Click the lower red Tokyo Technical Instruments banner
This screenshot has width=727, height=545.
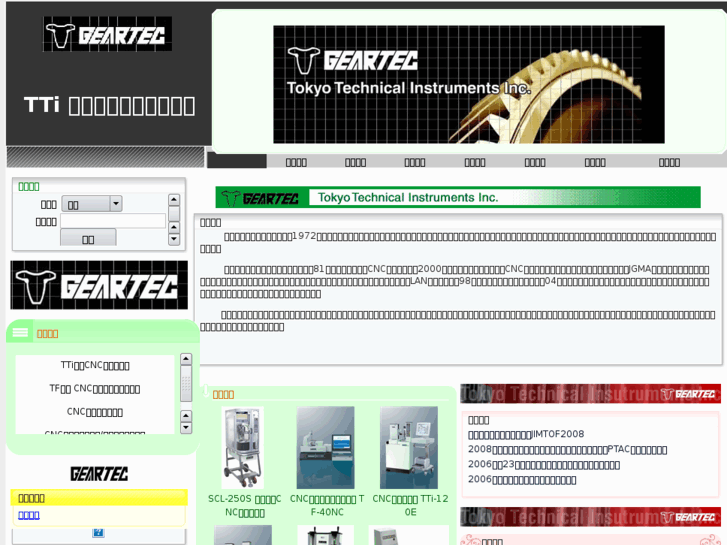click(590, 517)
